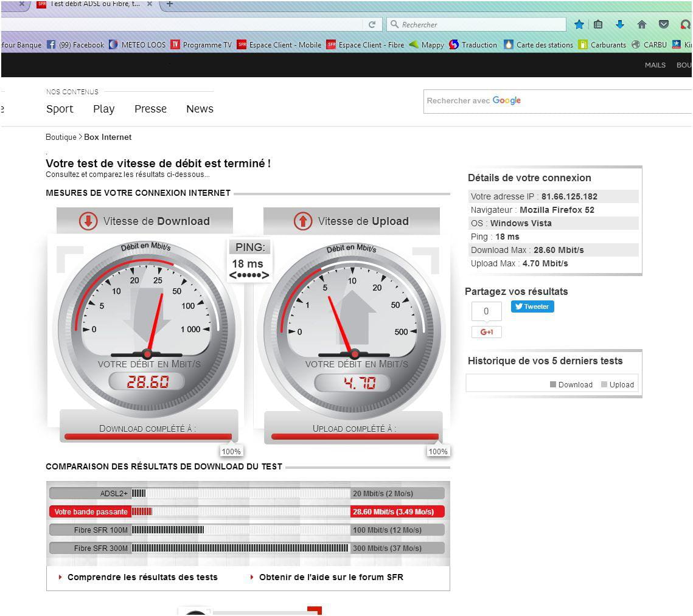Open the Mappy bookmark
The image size is (693, 616).
(x=427, y=44)
